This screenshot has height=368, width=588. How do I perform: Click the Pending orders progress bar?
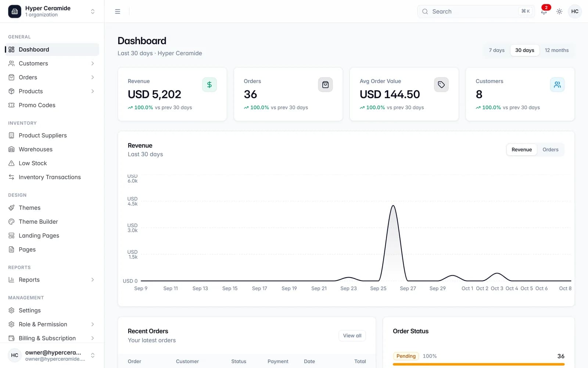coord(478,364)
